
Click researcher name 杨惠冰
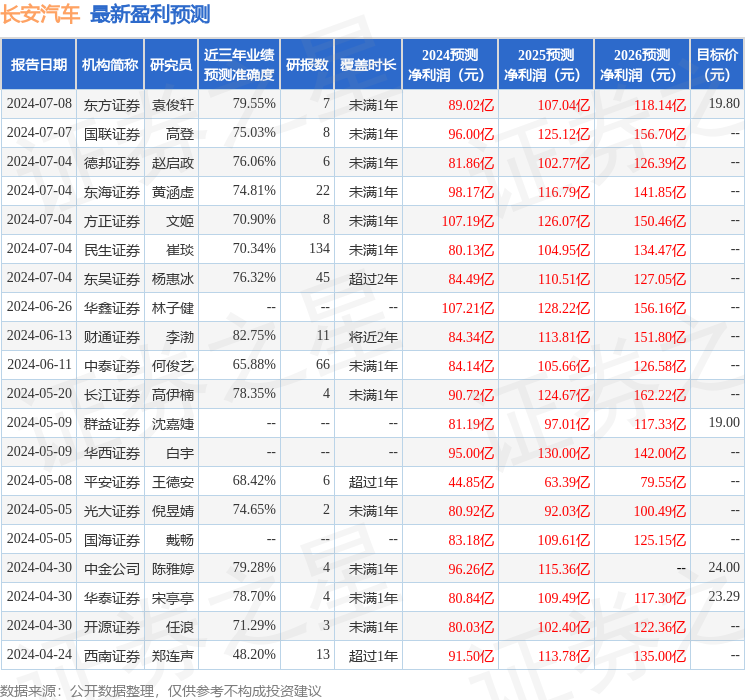173,279
